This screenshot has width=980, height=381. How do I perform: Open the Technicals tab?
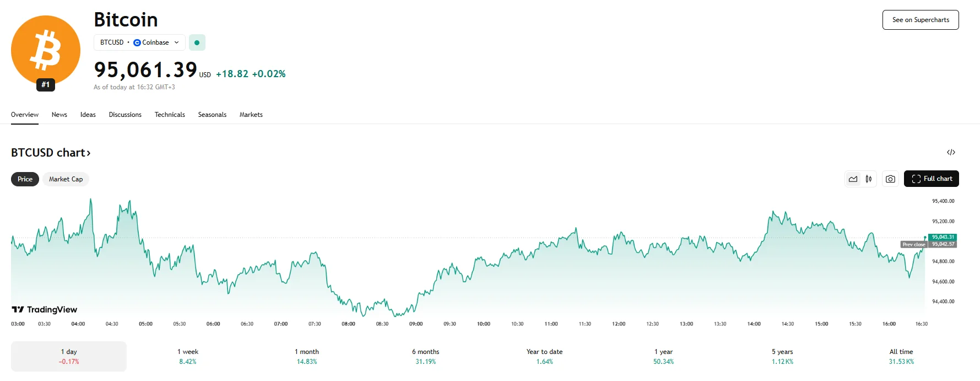click(x=170, y=115)
